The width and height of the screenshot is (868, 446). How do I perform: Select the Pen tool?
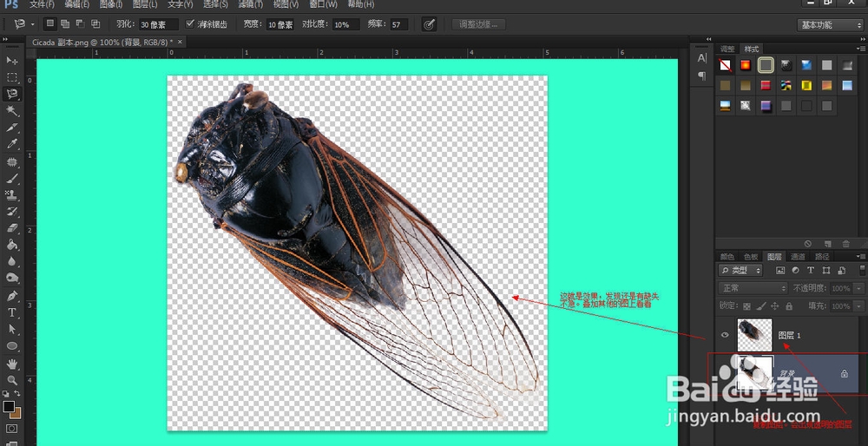click(x=11, y=296)
